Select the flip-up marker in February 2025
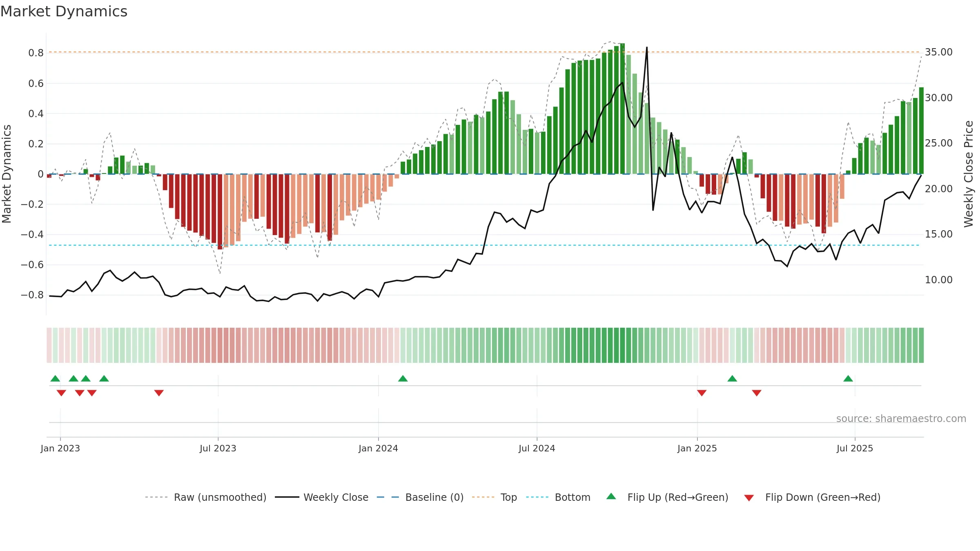The image size is (980, 551). (x=732, y=378)
